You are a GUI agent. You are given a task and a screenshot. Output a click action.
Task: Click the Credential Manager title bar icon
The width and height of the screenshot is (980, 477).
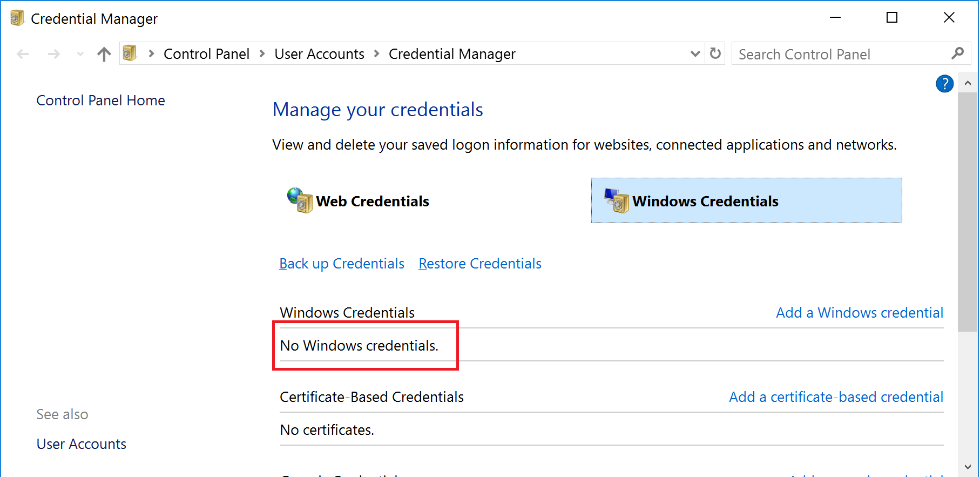click(17, 18)
